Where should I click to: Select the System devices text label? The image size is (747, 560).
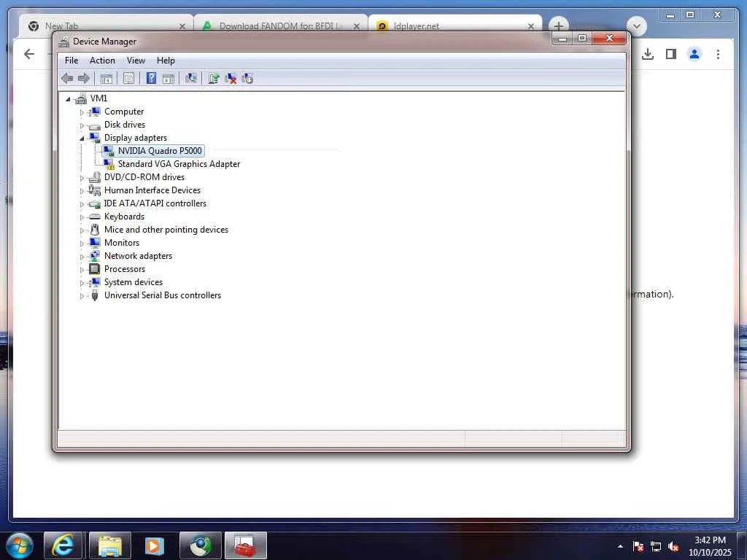coord(133,282)
